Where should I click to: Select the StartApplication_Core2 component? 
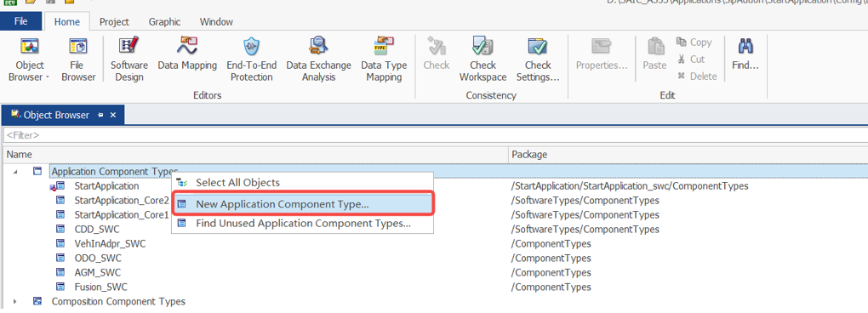121,200
